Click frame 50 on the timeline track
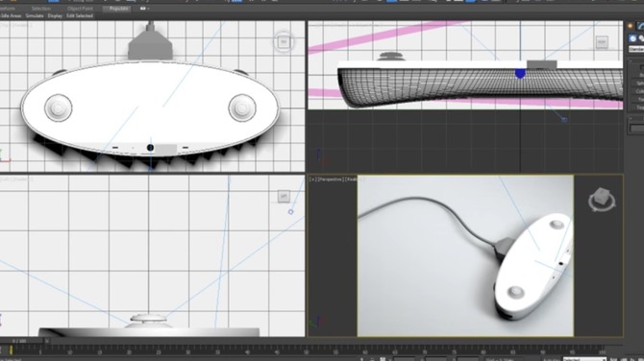Screen dimensions: 644x361 coord(307,350)
